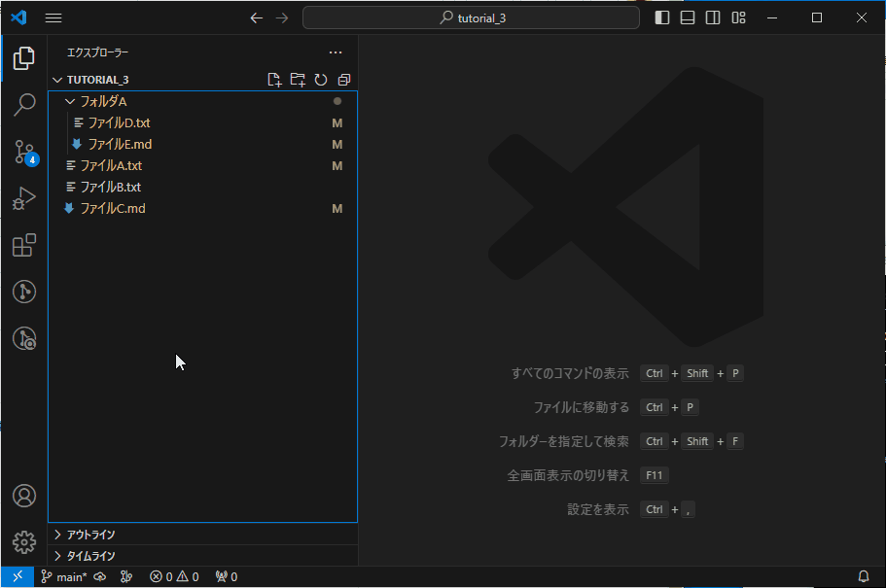The width and height of the screenshot is (886, 588).
Task: Expand the タイムライン section
Action: tap(203, 556)
